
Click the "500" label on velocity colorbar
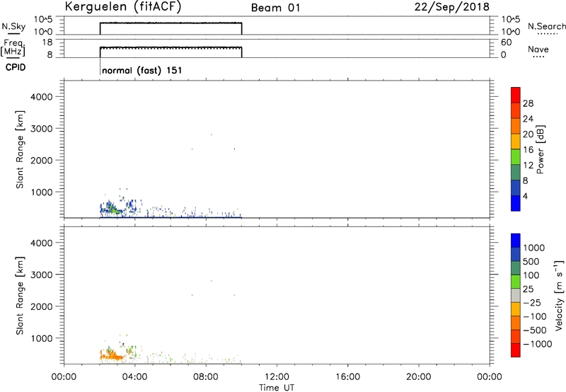[x=531, y=261]
